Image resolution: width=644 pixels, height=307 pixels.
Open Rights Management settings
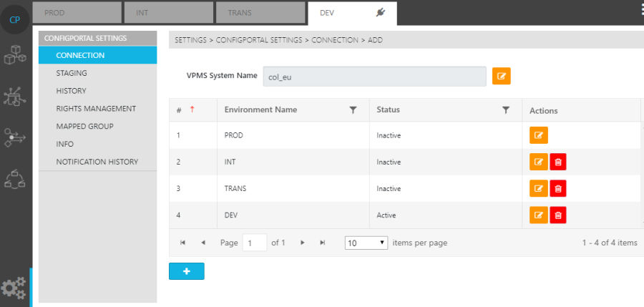point(96,109)
